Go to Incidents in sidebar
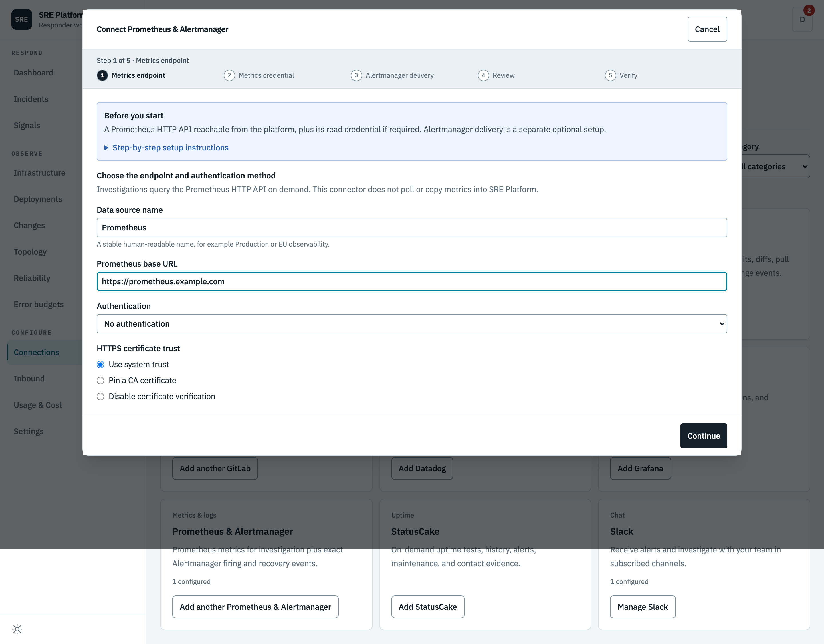The height and width of the screenshot is (644, 824). point(31,99)
